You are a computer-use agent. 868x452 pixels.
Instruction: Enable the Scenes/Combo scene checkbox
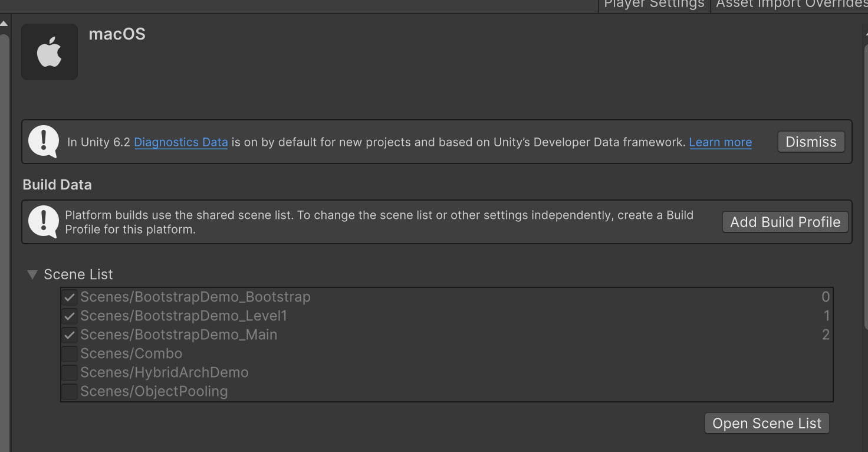click(70, 353)
